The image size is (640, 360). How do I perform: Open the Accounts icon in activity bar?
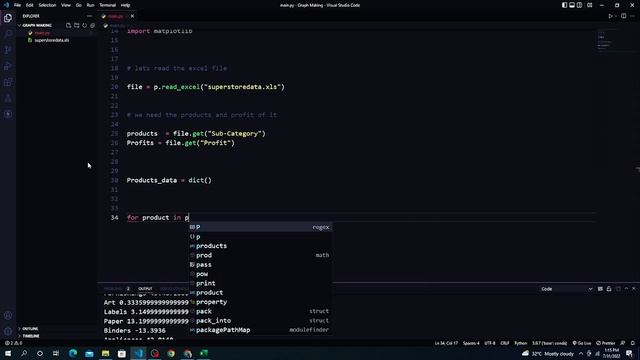8,315
